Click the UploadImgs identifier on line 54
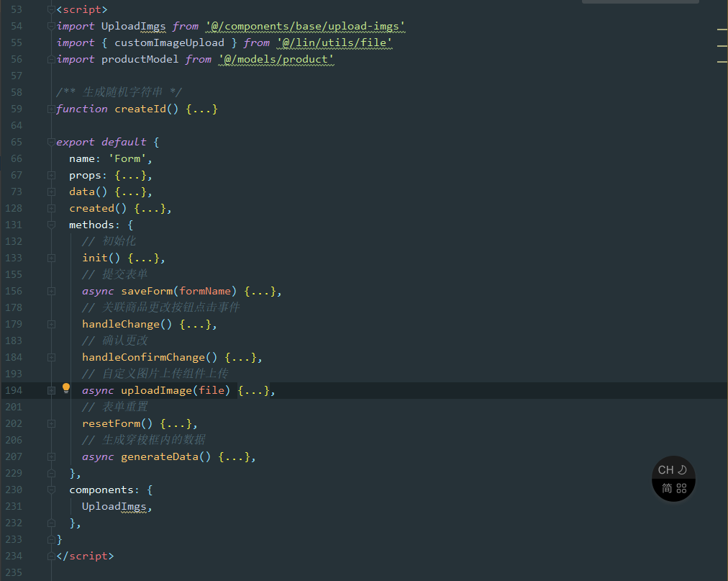 (x=133, y=27)
